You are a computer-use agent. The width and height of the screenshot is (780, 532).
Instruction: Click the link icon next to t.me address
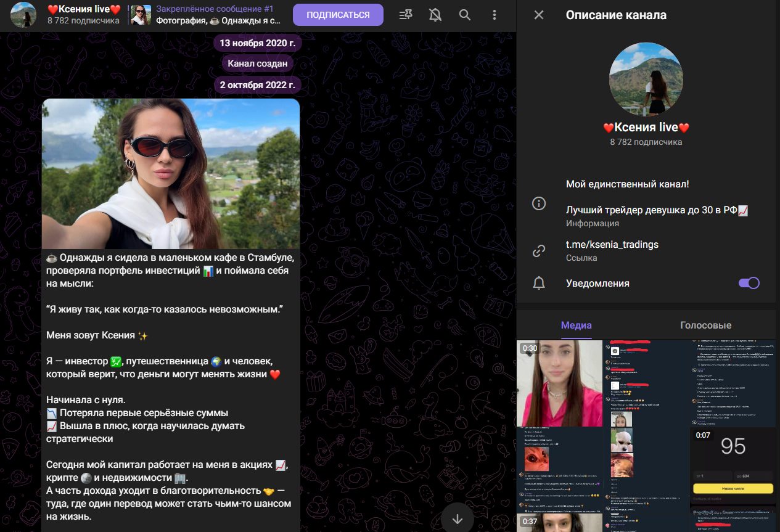tap(538, 250)
